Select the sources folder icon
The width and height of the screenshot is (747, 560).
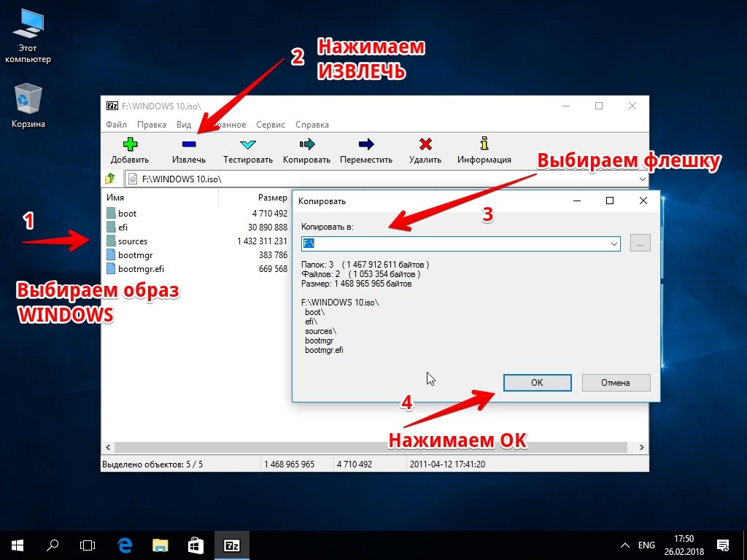pyautogui.click(x=111, y=241)
